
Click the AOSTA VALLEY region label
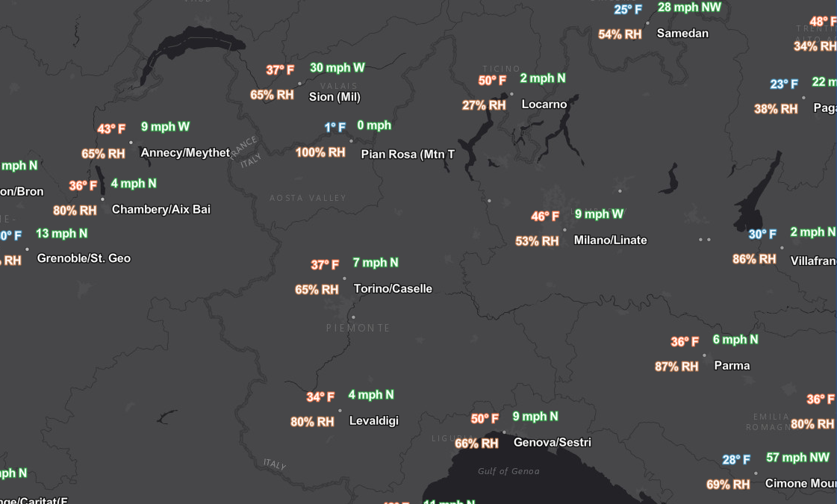(308, 198)
